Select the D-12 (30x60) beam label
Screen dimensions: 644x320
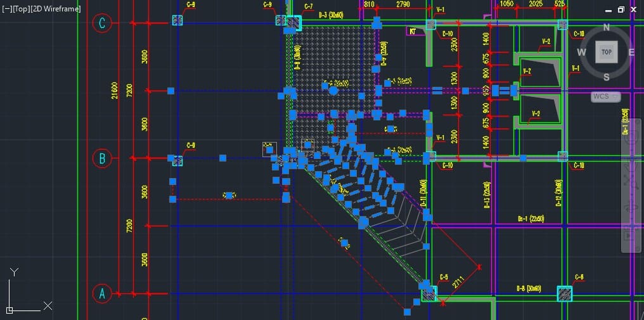(x=558, y=193)
